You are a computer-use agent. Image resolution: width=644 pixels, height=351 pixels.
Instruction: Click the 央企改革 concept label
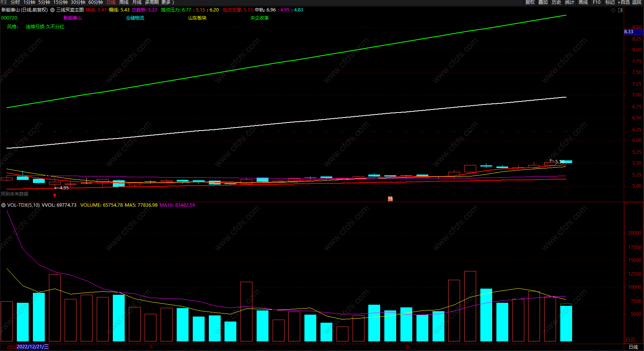(260, 18)
